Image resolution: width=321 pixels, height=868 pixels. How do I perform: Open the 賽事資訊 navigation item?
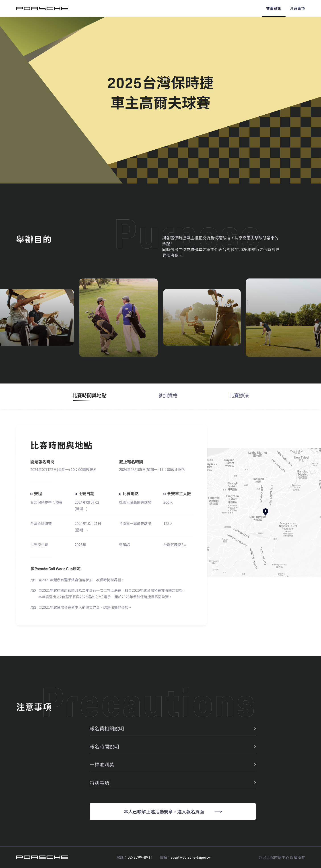(x=274, y=8)
